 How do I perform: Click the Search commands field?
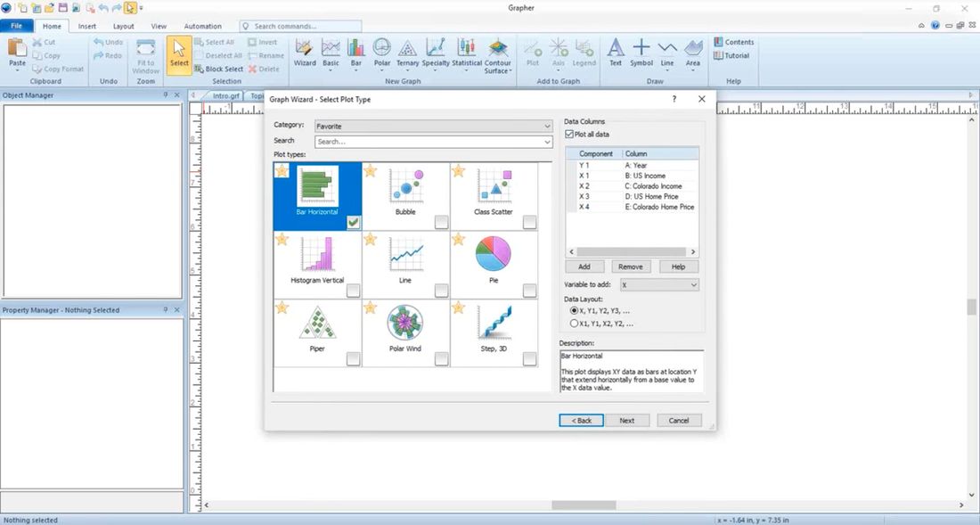pos(300,26)
